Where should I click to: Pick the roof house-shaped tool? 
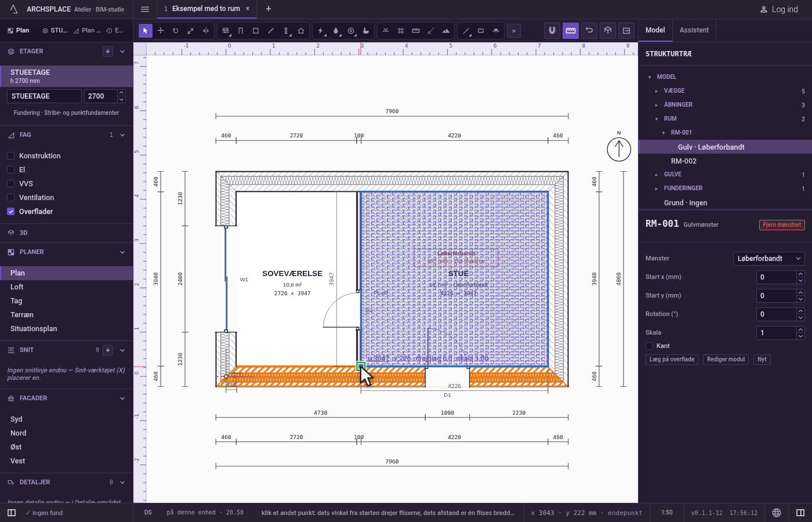point(301,31)
